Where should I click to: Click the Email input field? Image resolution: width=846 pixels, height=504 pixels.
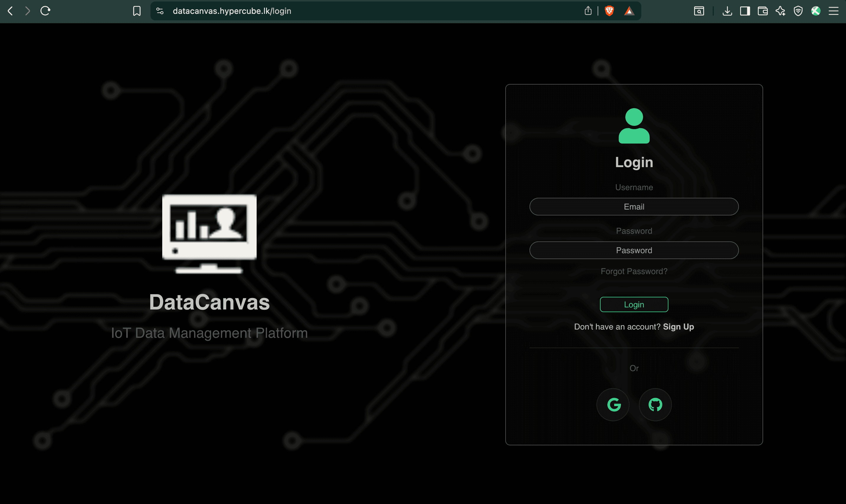[x=634, y=207]
